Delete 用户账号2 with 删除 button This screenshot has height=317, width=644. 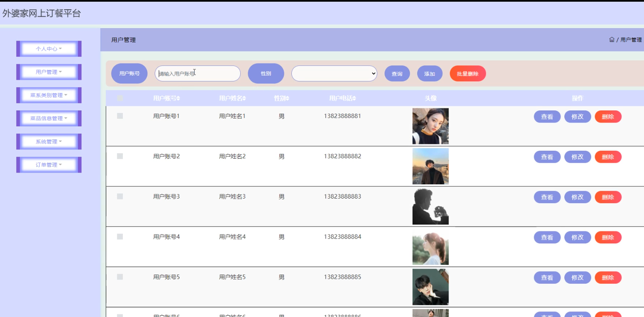click(x=608, y=157)
